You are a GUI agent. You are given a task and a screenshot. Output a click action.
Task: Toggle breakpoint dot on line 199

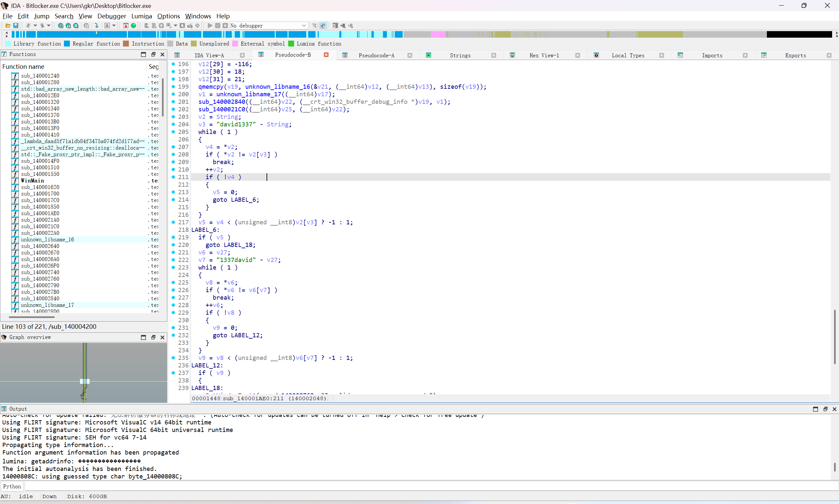[173, 86]
